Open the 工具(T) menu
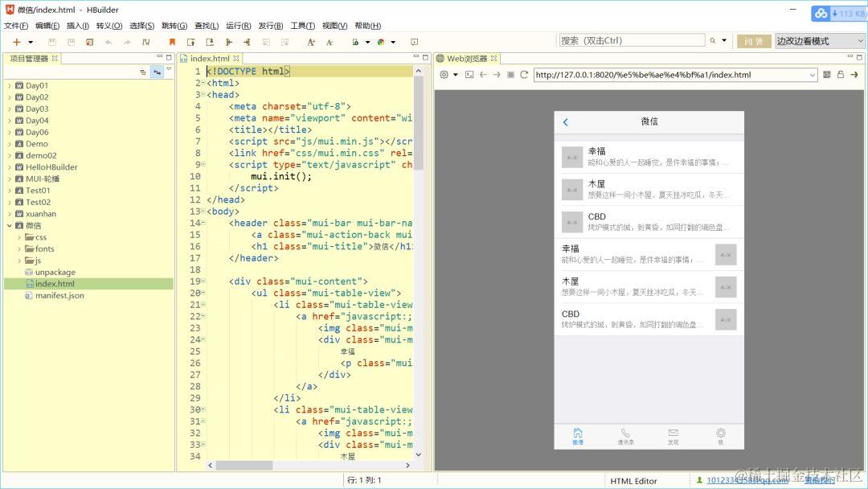Image resolution: width=868 pixels, height=489 pixels. pos(303,26)
